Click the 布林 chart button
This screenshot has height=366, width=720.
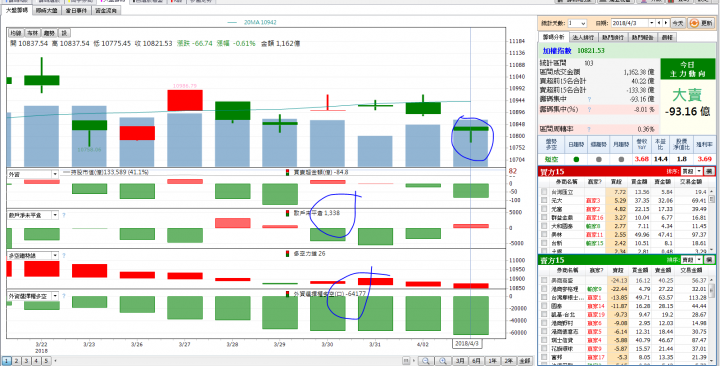tap(32, 33)
